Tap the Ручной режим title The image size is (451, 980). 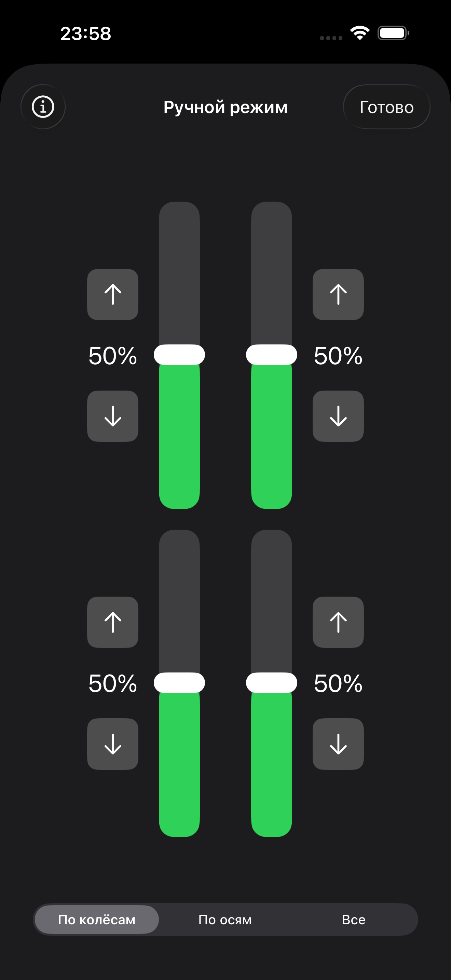225,107
